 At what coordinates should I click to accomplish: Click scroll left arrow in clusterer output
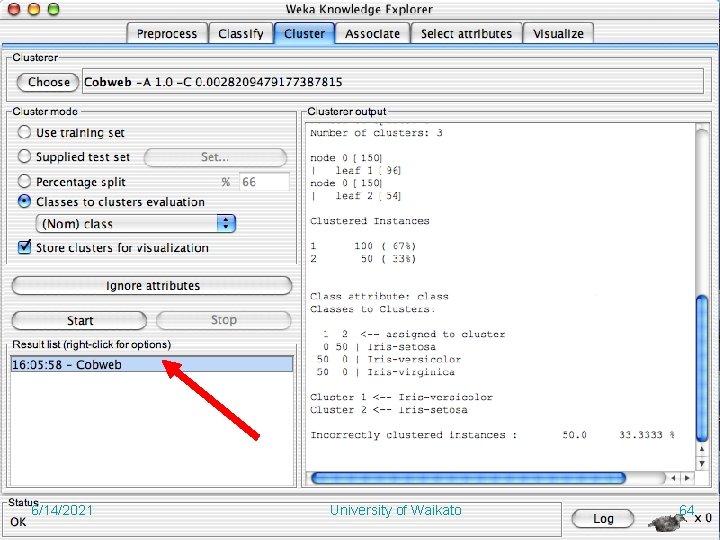point(673,478)
